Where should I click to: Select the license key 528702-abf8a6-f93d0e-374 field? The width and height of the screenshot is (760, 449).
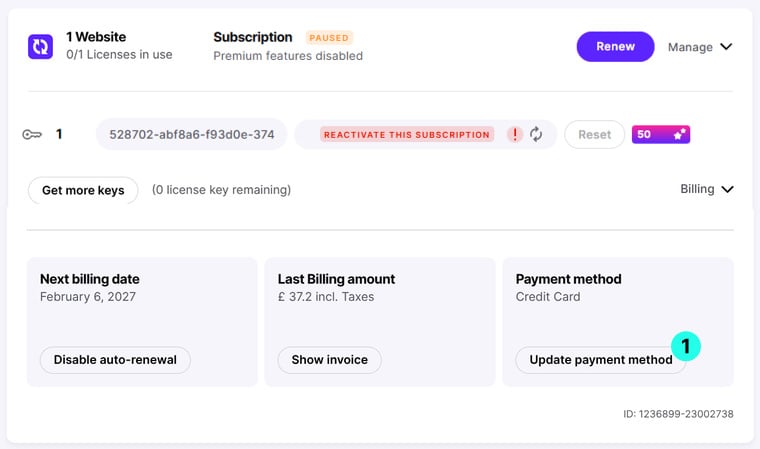tap(191, 134)
